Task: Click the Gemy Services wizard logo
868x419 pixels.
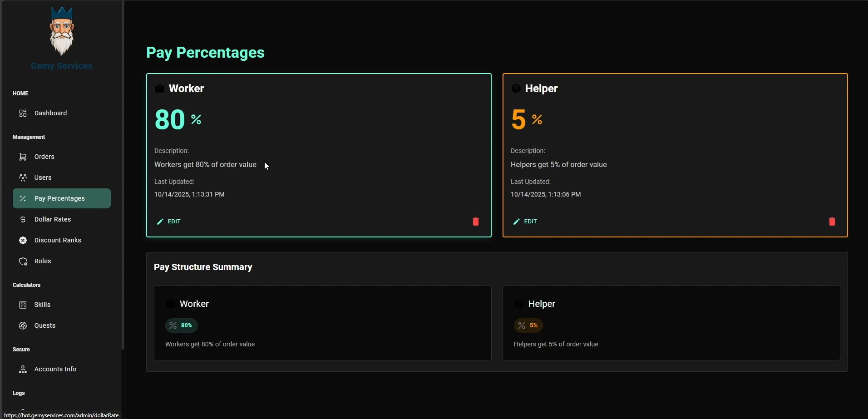Action: [x=61, y=31]
